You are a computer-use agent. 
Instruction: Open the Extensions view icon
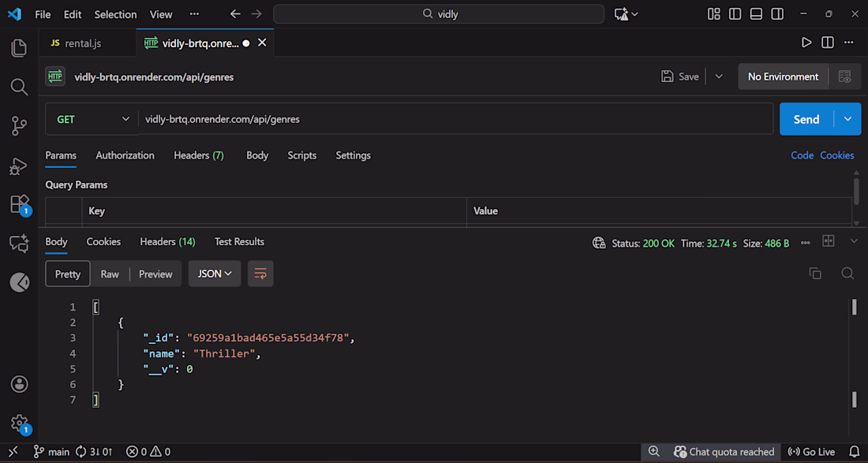coord(19,204)
